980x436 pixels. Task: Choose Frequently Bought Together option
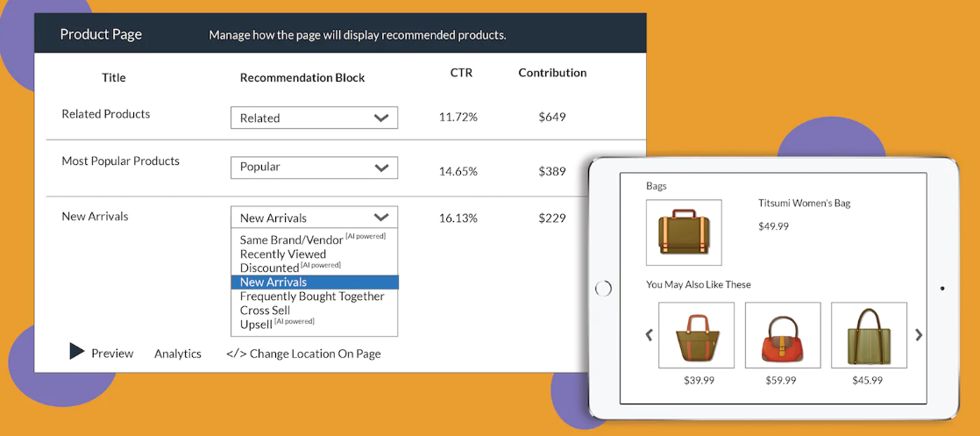click(312, 296)
